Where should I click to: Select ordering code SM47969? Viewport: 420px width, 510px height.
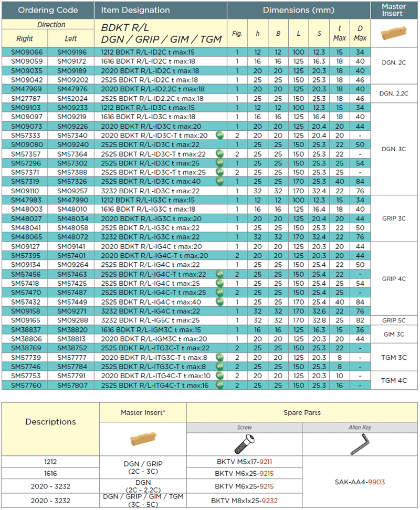point(26,89)
